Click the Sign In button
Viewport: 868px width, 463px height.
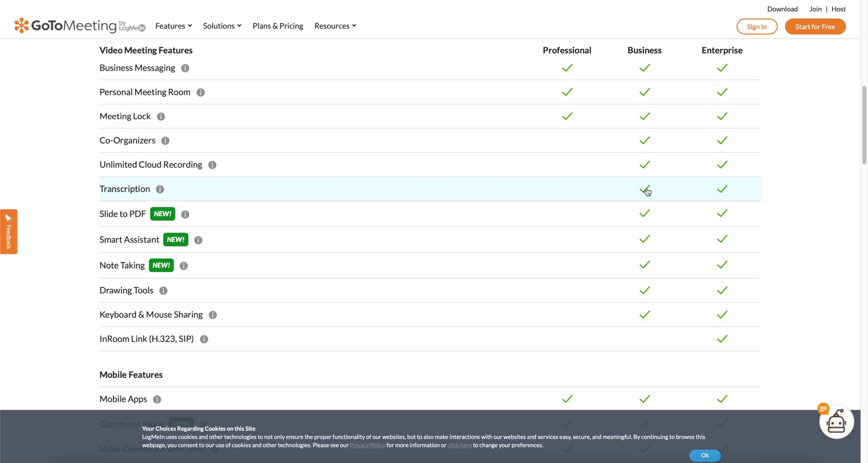(x=757, y=27)
